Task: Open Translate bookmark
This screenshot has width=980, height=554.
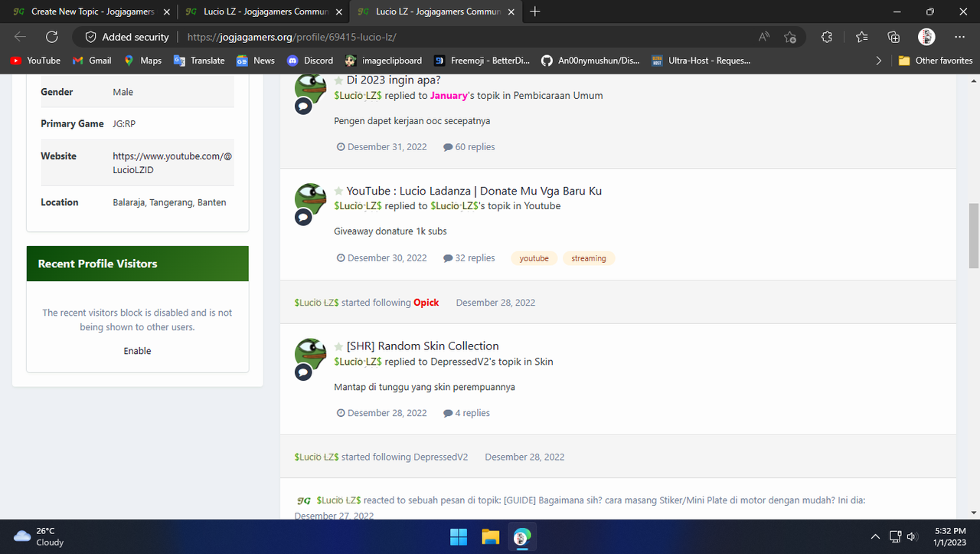Action: [x=199, y=61]
